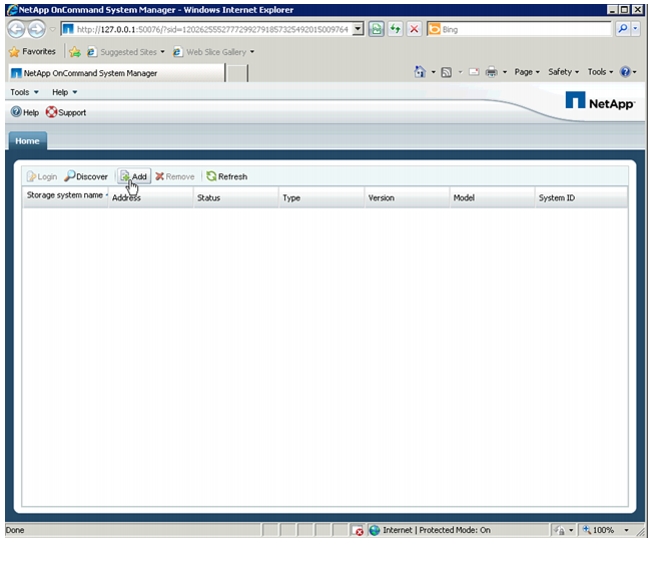Click the search magnifier button
Screen dimensions: 650x565
(623, 29)
